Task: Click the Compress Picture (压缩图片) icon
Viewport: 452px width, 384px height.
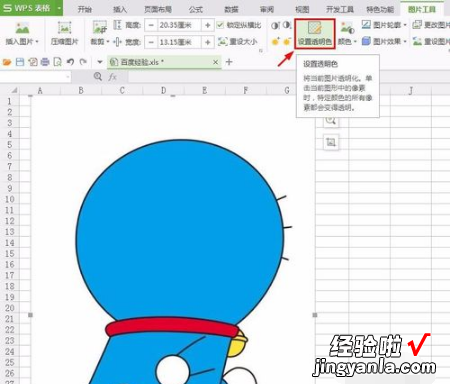Action: 64,28
